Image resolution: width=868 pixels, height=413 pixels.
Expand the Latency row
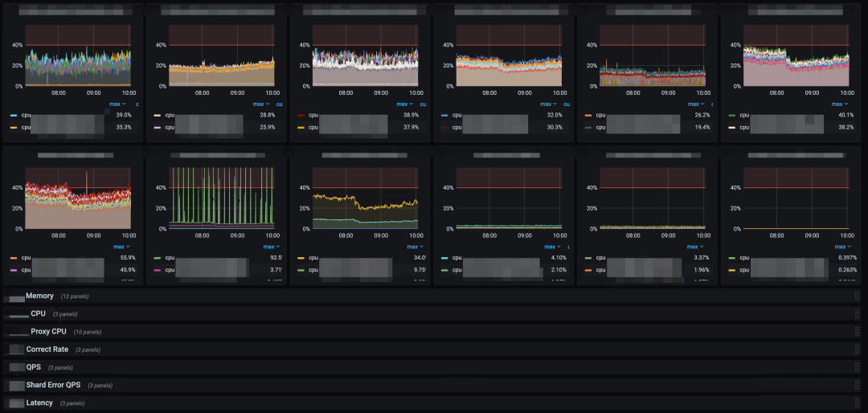pos(39,403)
